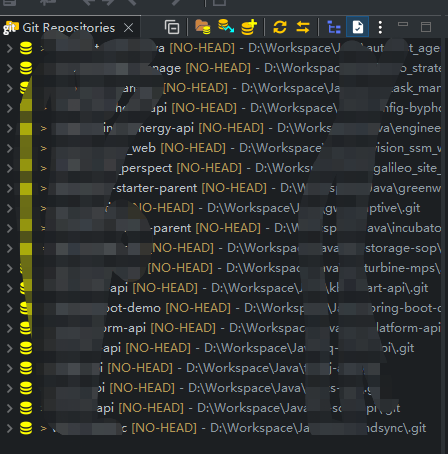This screenshot has height=454, width=448.
Task: Toggle the highlighted document checkmark toolbar button
Action: click(x=358, y=27)
